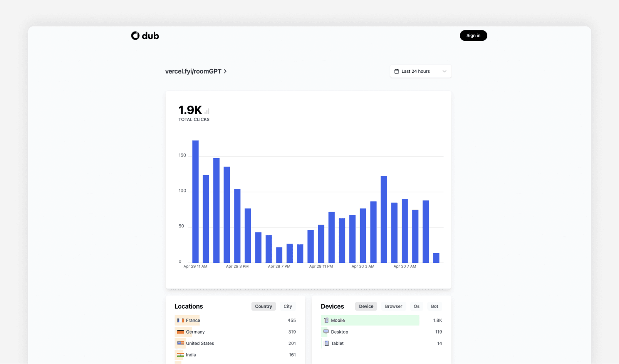Click the Sign in button
The height and width of the screenshot is (364, 619).
[473, 35]
